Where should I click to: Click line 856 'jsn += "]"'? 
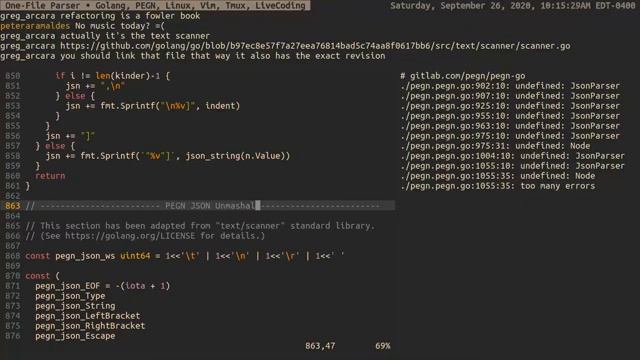pyautogui.click(x=70, y=136)
